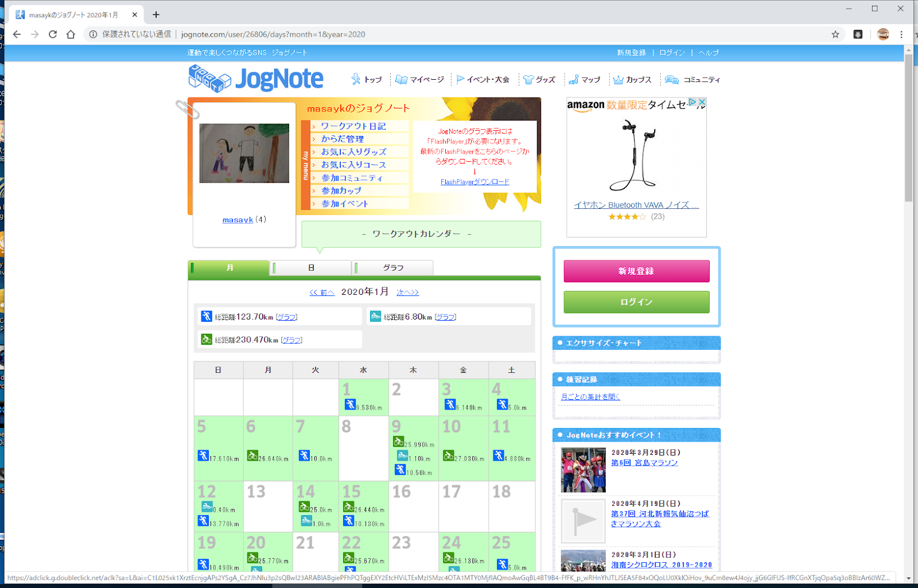Open マイページ in the navigation bar
This screenshot has width=918, height=588.
tap(420, 80)
